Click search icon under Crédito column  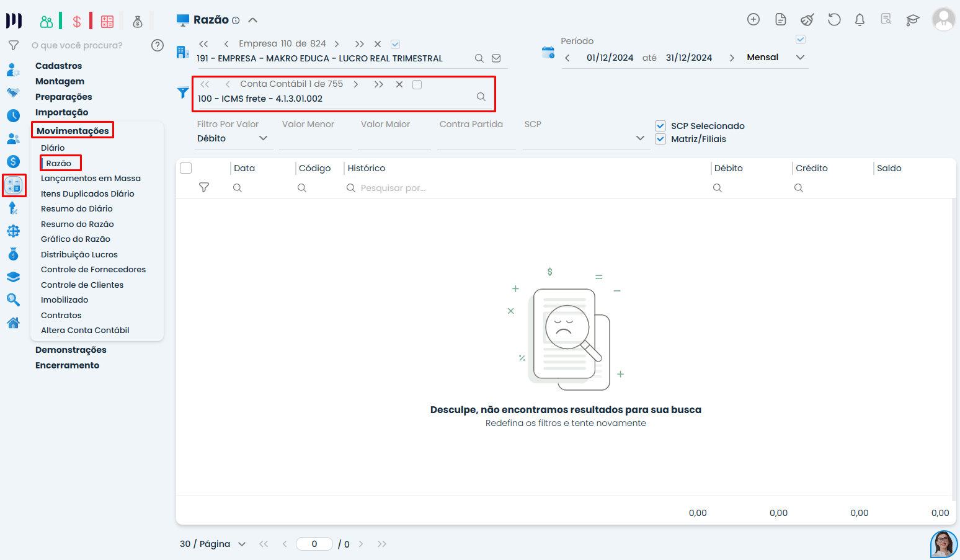799,188
